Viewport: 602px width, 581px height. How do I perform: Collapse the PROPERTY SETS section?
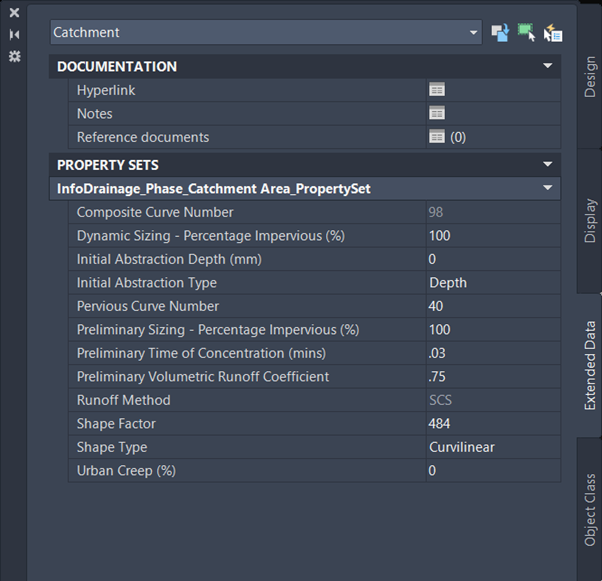click(547, 164)
